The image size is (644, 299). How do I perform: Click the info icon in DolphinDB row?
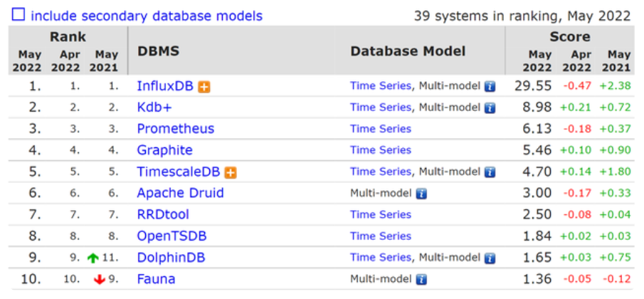[x=490, y=258]
